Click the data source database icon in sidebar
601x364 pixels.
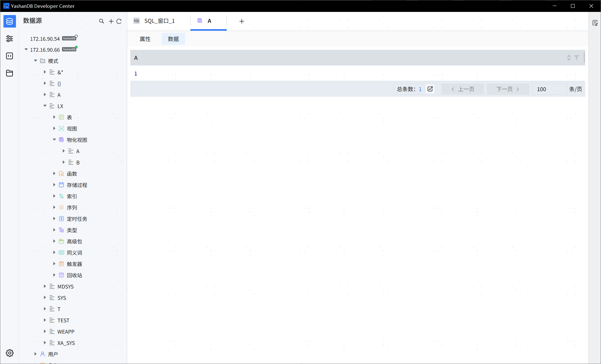click(x=10, y=21)
